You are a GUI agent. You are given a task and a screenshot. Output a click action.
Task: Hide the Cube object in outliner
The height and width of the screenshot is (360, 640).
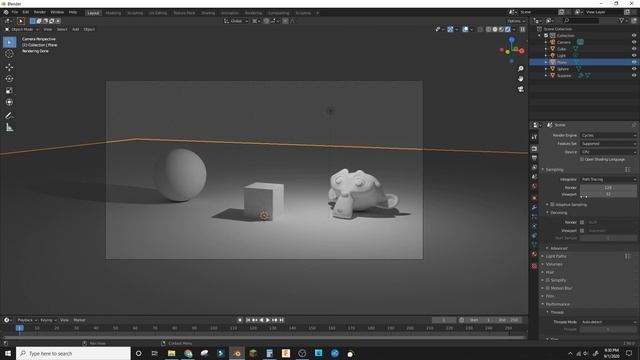click(x=634, y=49)
